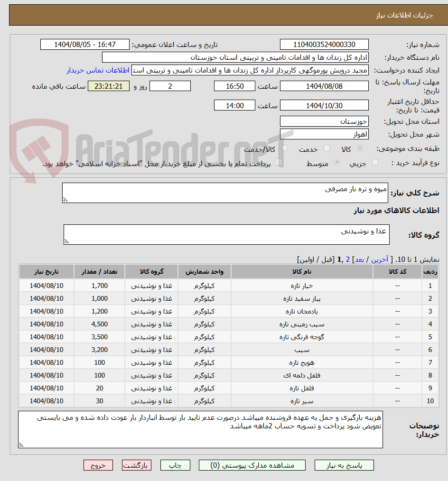The image size is (448, 481).
Task: Choose «جزیی» purchase process option
Action: click(x=375, y=162)
